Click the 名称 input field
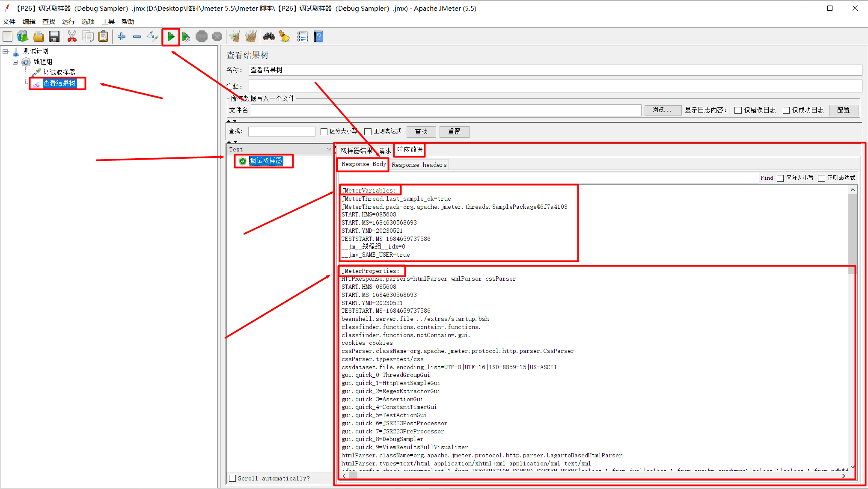The width and height of the screenshot is (868, 489). click(x=555, y=70)
